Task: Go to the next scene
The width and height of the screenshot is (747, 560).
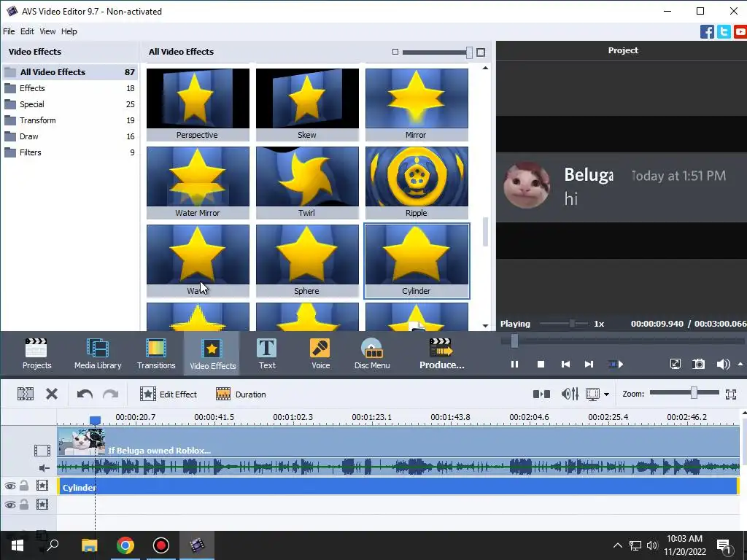Action: click(616, 365)
